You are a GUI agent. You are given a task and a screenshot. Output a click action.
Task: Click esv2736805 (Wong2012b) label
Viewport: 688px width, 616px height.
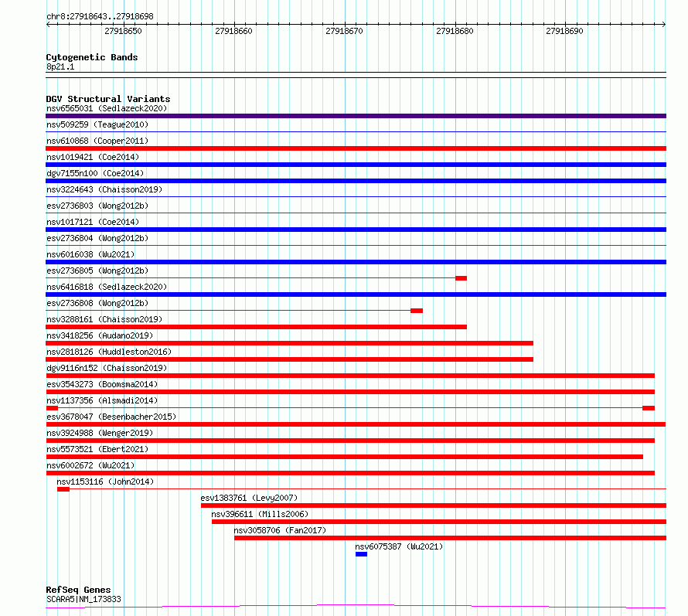pos(97,271)
